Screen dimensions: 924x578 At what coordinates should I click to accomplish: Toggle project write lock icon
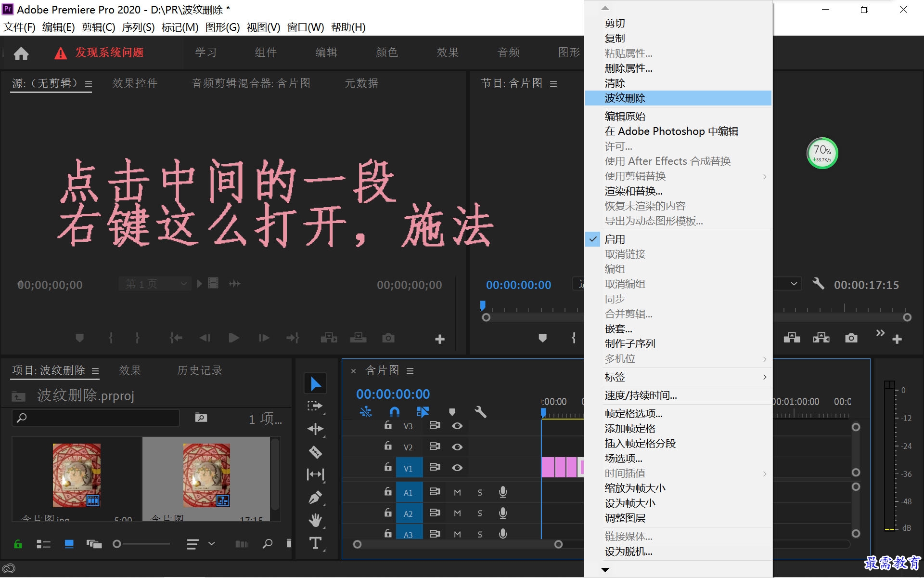pos(18,544)
